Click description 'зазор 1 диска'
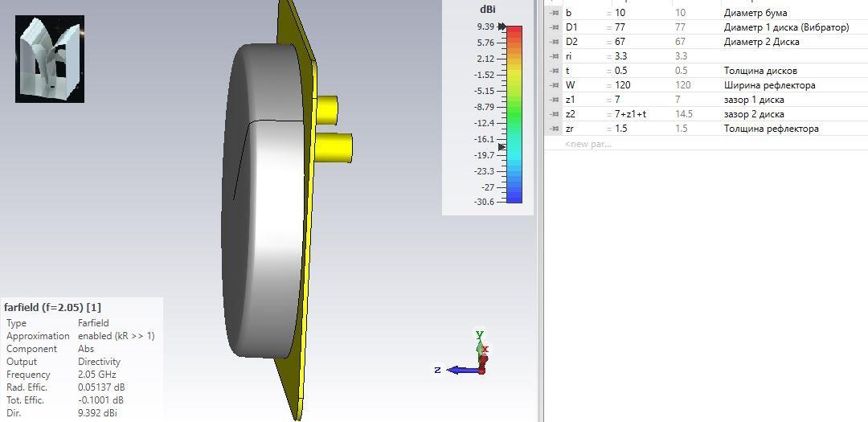The height and width of the screenshot is (422, 868). point(754,100)
